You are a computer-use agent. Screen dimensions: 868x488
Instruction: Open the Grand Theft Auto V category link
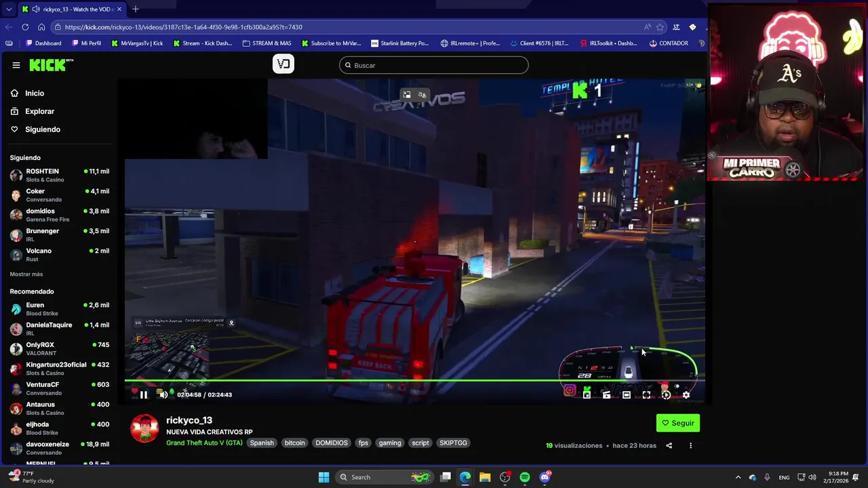pyautogui.click(x=204, y=443)
